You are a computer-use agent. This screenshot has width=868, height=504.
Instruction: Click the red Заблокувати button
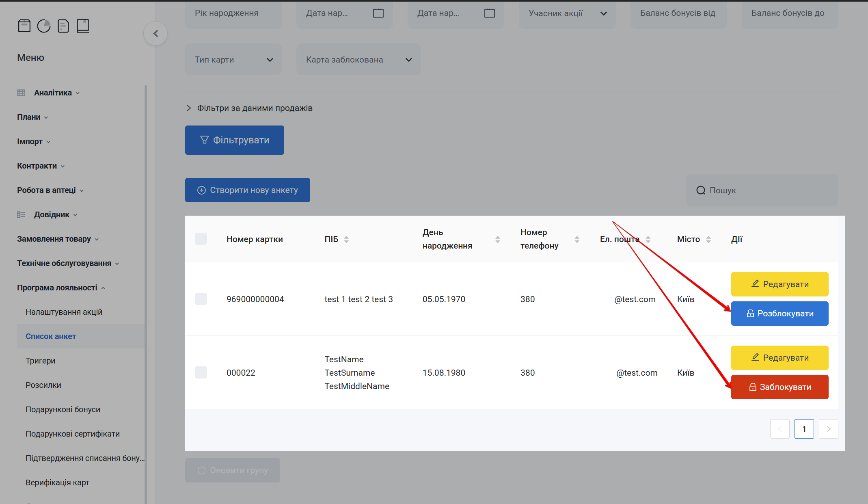pyautogui.click(x=779, y=387)
